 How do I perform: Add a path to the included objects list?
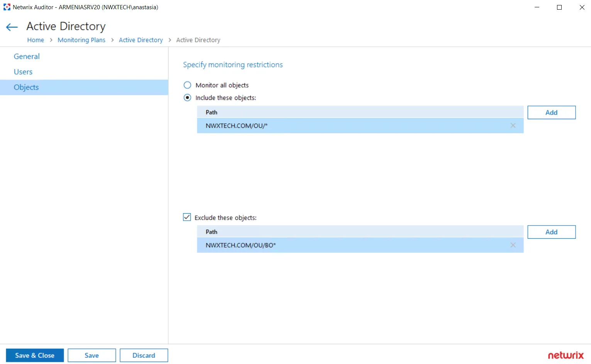[x=551, y=113]
